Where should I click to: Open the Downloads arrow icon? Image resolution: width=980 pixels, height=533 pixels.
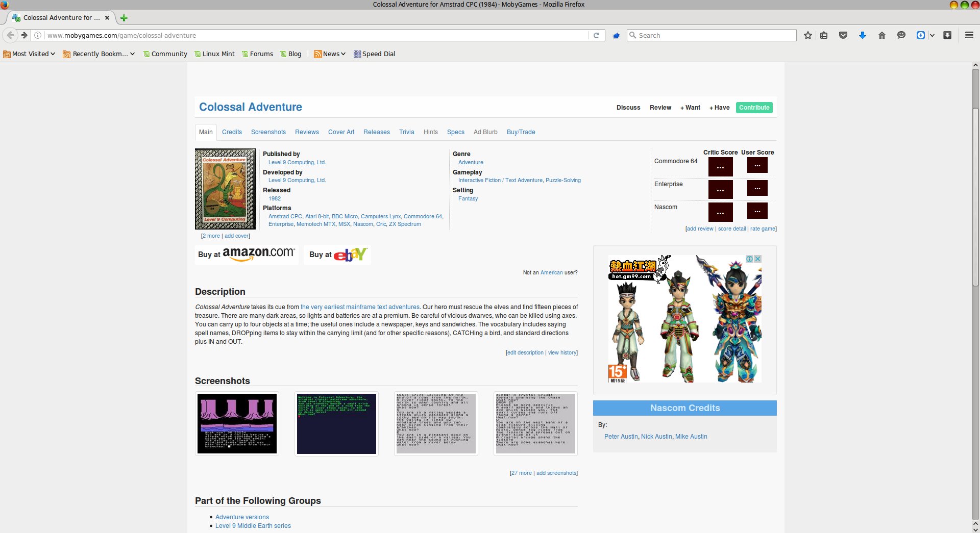point(863,35)
